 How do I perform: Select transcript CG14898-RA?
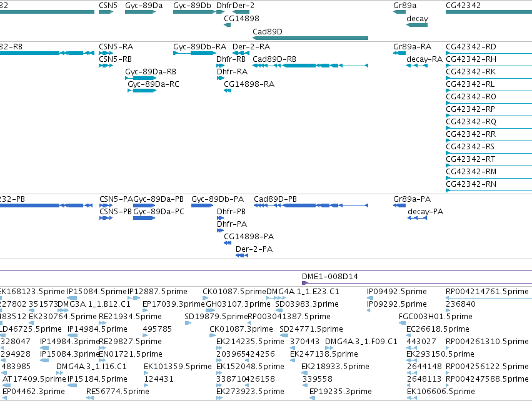[249, 84]
